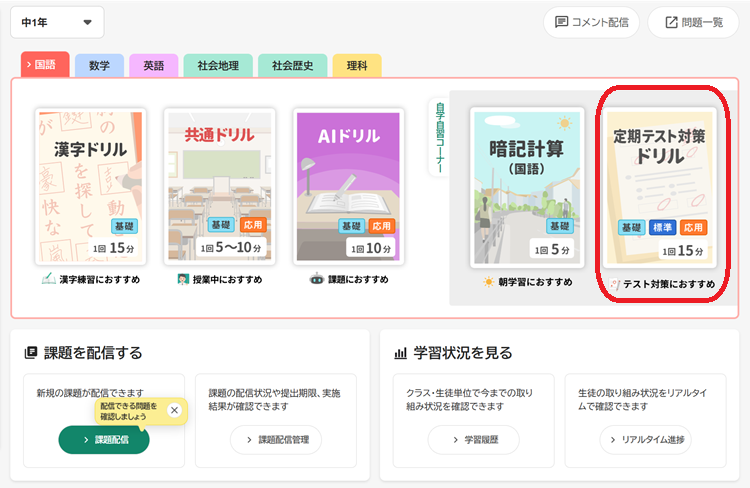The height and width of the screenshot is (488, 750).
Task: Open the 漢字ドリル card
Action: (91, 187)
